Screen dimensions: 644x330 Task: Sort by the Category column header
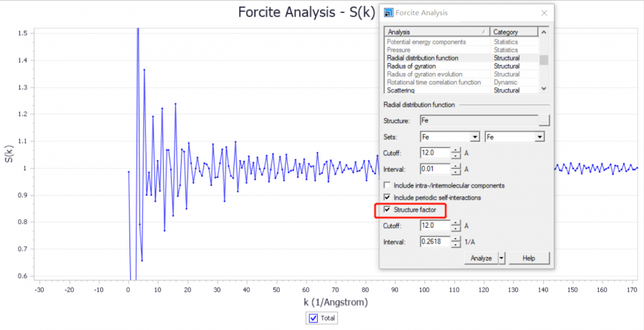pyautogui.click(x=513, y=32)
